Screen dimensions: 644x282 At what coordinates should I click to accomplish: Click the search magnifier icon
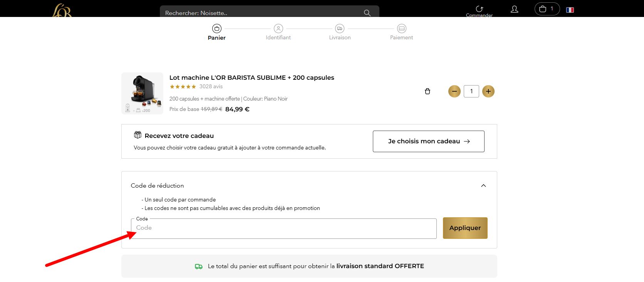pyautogui.click(x=367, y=13)
